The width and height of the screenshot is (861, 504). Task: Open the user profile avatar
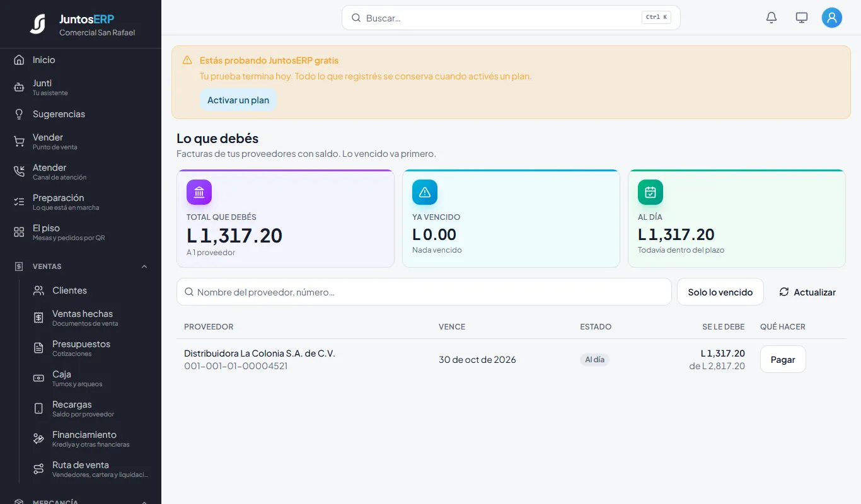coord(832,18)
